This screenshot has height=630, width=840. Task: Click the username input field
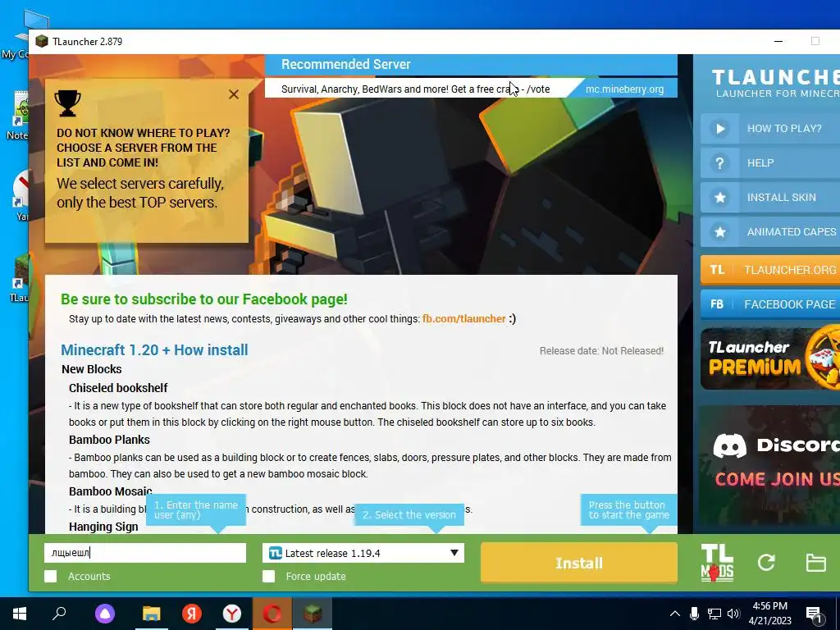tap(145, 553)
